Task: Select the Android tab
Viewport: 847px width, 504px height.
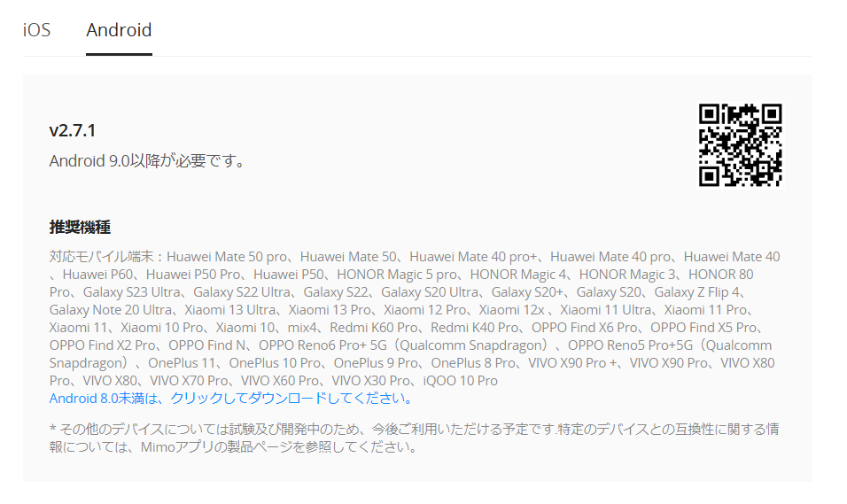Action: [x=119, y=30]
